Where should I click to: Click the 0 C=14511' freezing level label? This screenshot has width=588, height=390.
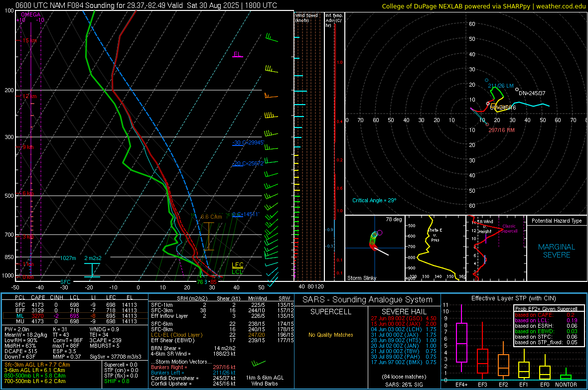pos(246,215)
